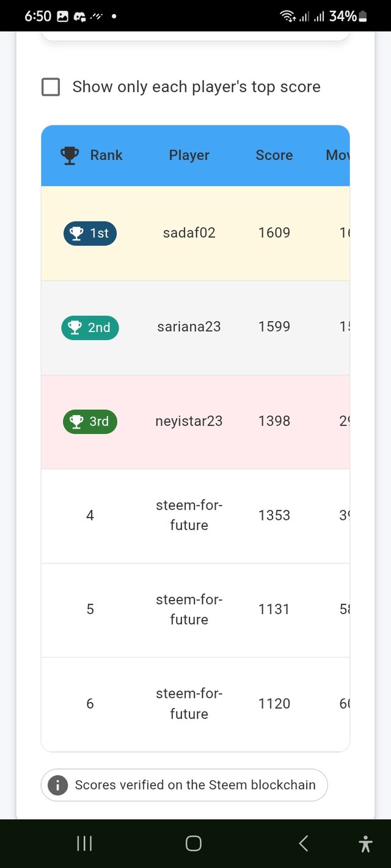Tap the 1st place trophy badge
391x868 pixels.
click(x=90, y=233)
